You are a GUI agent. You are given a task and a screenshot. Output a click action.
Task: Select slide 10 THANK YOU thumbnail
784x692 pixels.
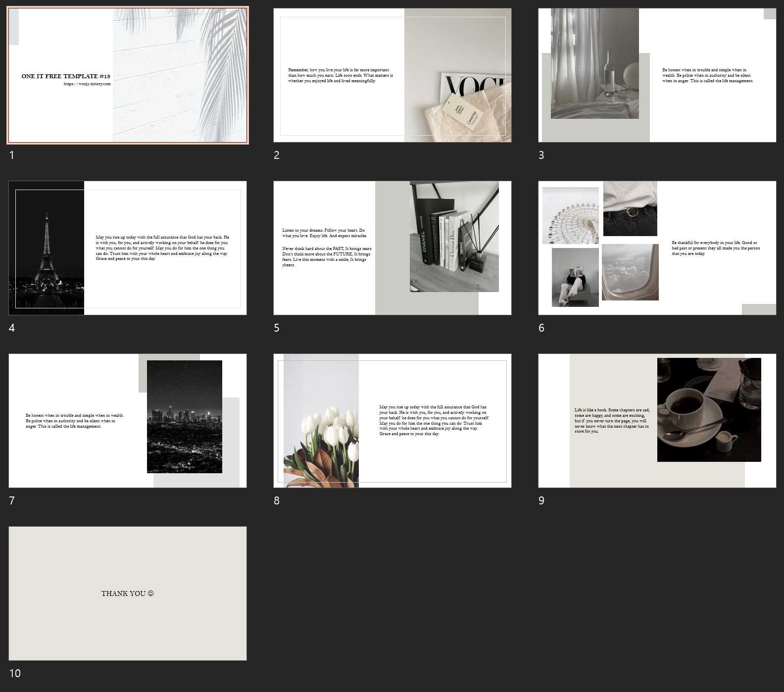point(128,593)
